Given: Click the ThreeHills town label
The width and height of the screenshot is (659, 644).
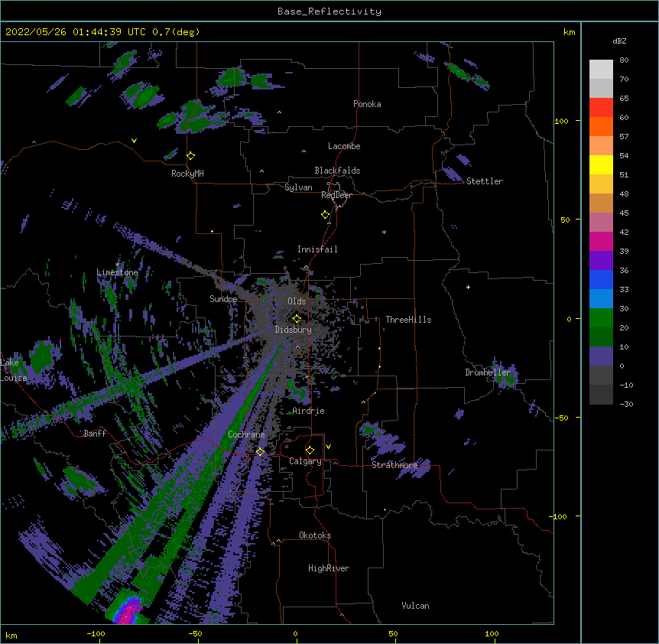Looking at the screenshot, I should click(408, 320).
